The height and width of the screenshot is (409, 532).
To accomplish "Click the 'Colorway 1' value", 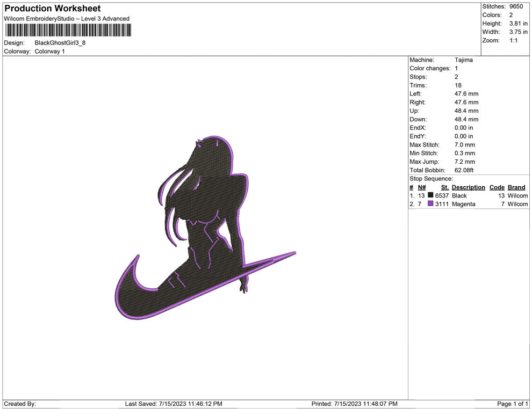I will click(x=49, y=52).
